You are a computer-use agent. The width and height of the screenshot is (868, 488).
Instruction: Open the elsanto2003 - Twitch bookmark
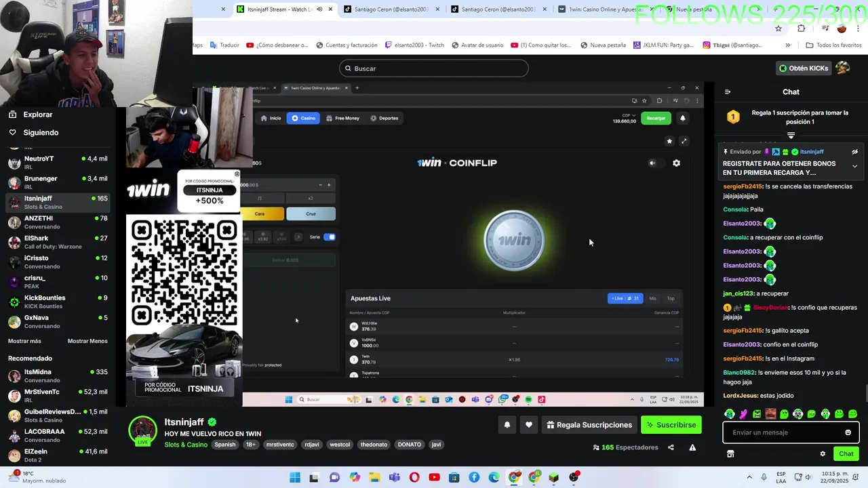pos(414,45)
